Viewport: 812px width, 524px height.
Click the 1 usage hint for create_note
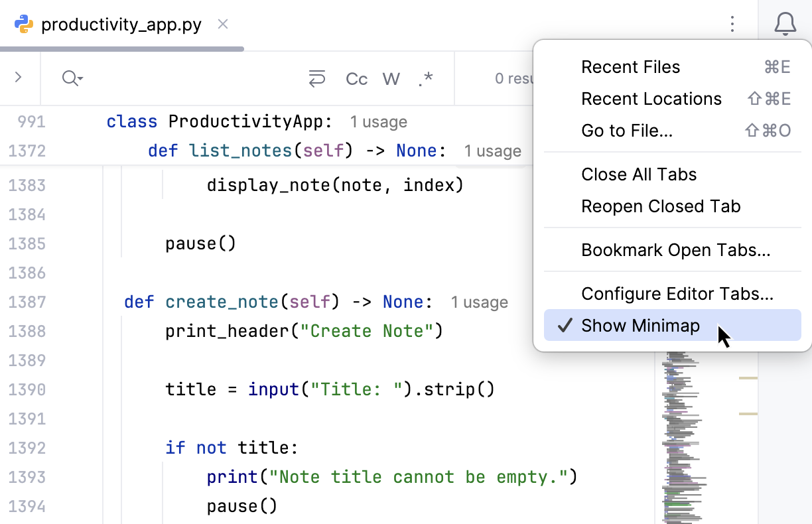click(x=480, y=302)
